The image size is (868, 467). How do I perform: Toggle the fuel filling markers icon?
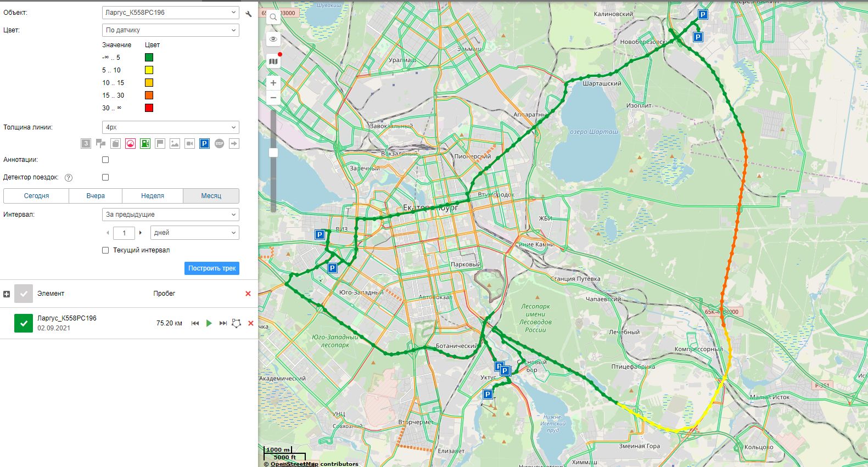(145, 144)
